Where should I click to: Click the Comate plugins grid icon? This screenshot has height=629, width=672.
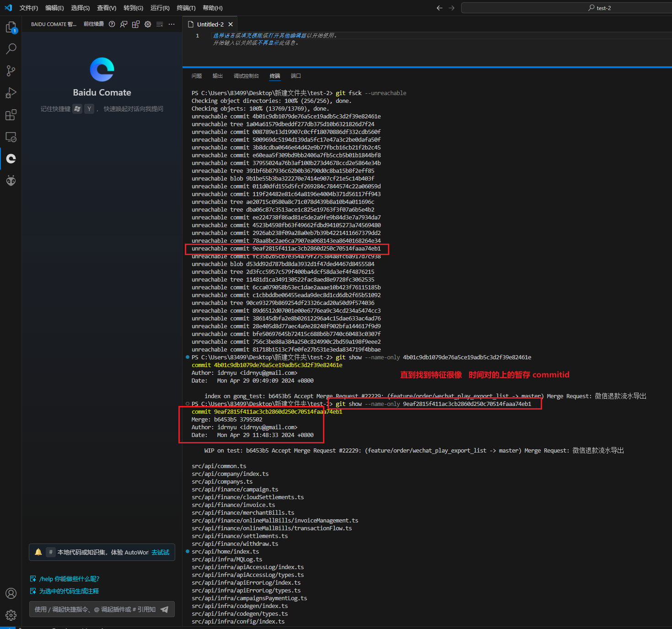pos(136,24)
